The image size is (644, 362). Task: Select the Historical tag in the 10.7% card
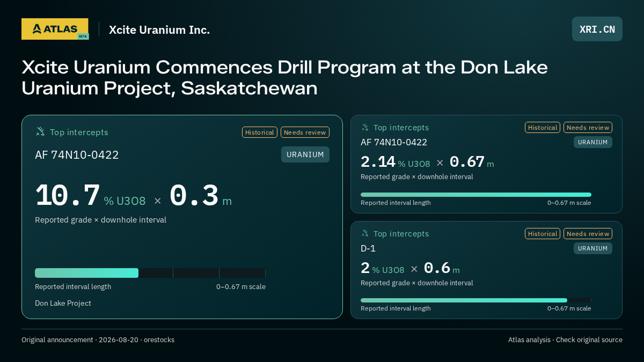click(x=260, y=132)
